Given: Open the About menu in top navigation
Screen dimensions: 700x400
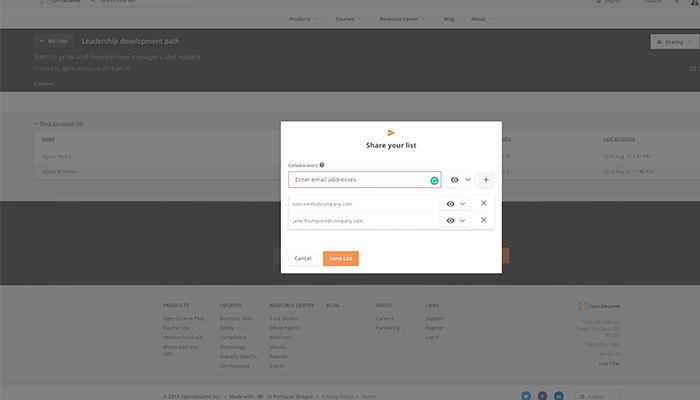Looking at the screenshot, I should point(481,19).
